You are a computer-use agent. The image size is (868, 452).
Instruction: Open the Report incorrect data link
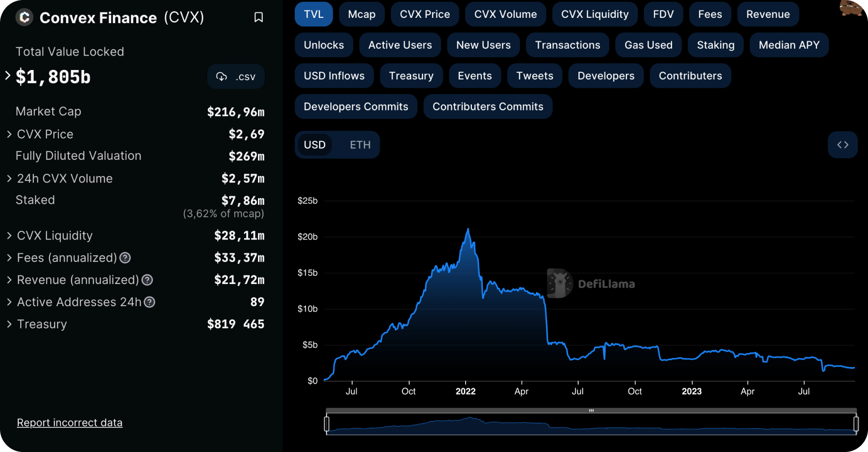(x=70, y=423)
